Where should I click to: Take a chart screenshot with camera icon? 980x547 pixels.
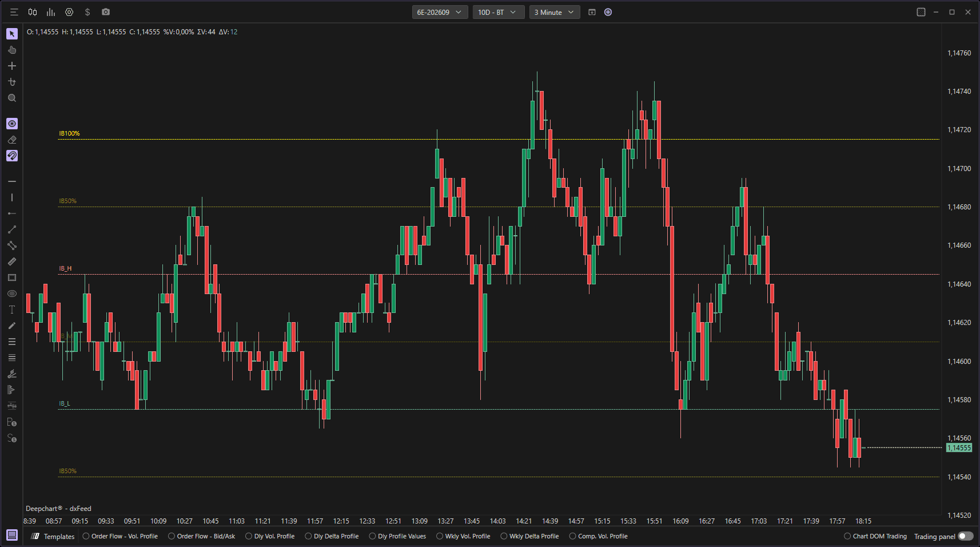106,12
